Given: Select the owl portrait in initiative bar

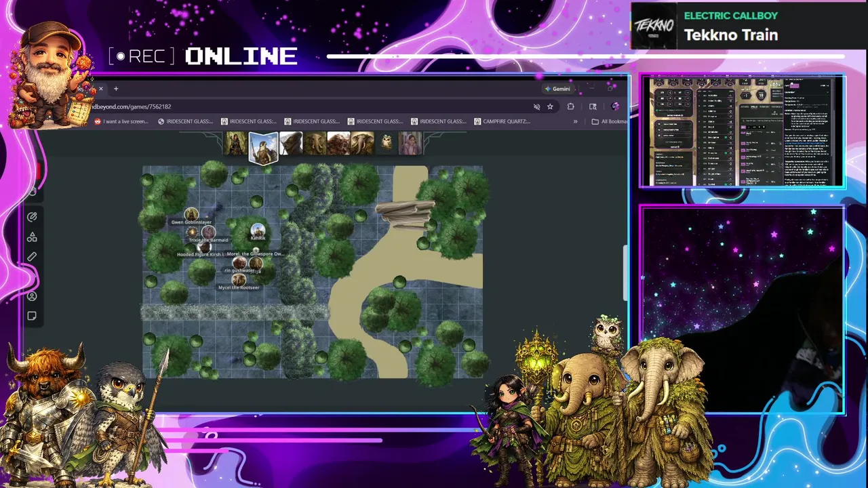Looking at the screenshot, I should (x=386, y=144).
